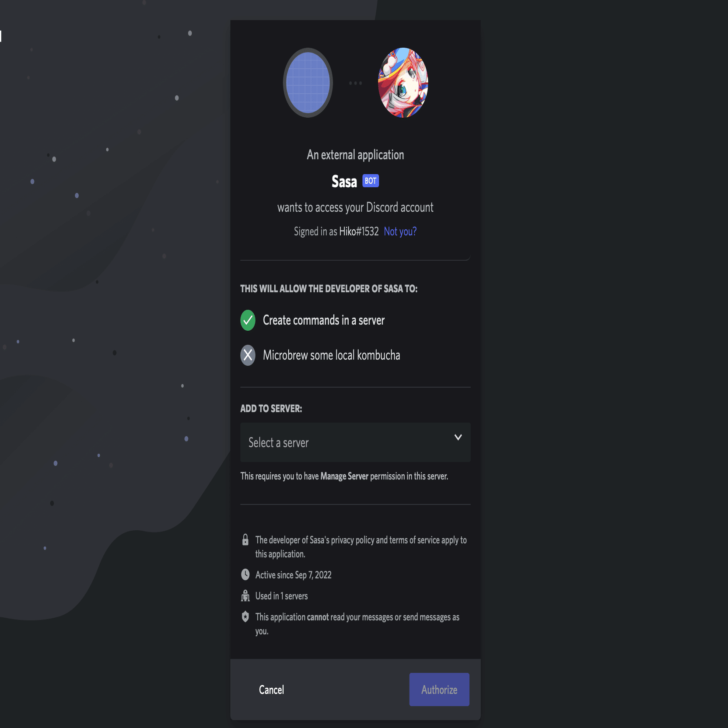
Task: Click the Sasa application name heading
Action: click(x=344, y=181)
